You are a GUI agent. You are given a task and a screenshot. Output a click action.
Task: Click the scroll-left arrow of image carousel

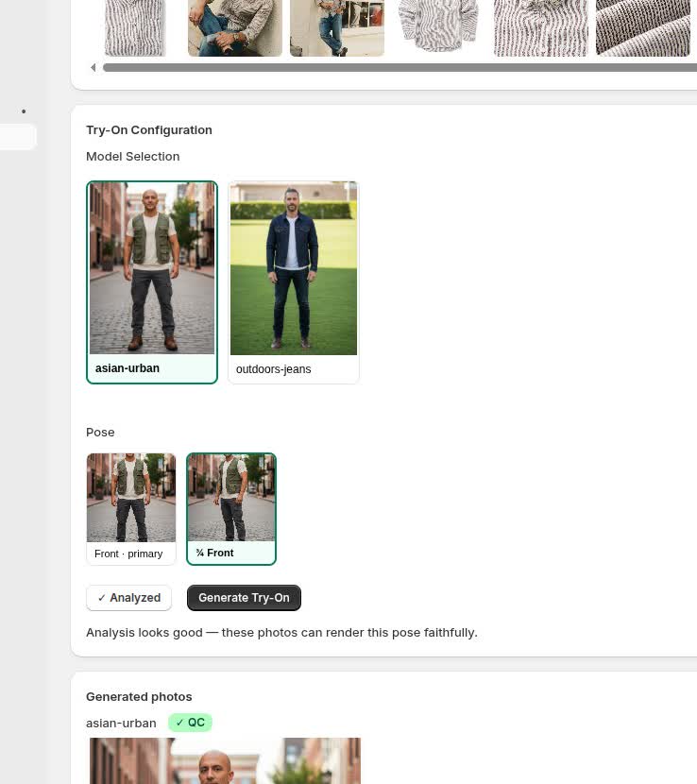click(x=93, y=67)
